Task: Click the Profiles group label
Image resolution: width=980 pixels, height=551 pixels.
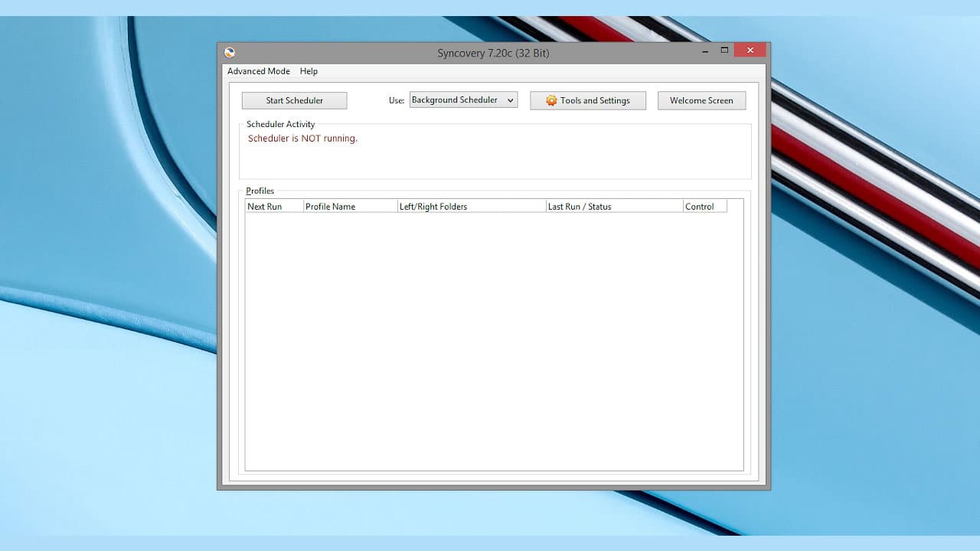Action: (x=260, y=191)
